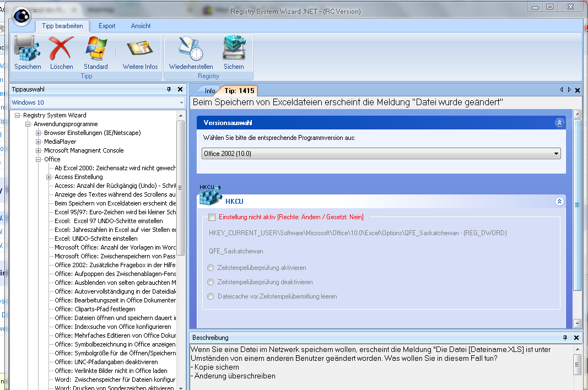Close the Tippauswahl panel
This screenshot has height=390, width=588.
[180, 89]
